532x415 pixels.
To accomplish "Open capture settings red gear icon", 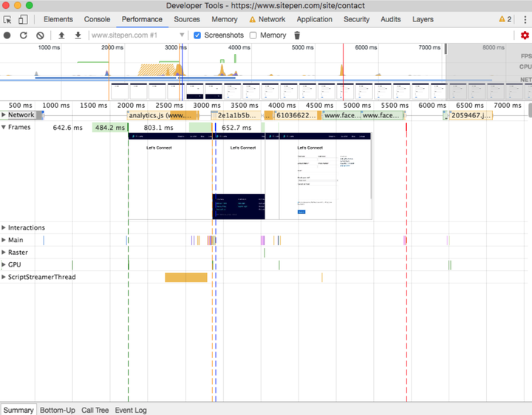I will (x=525, y=35).
